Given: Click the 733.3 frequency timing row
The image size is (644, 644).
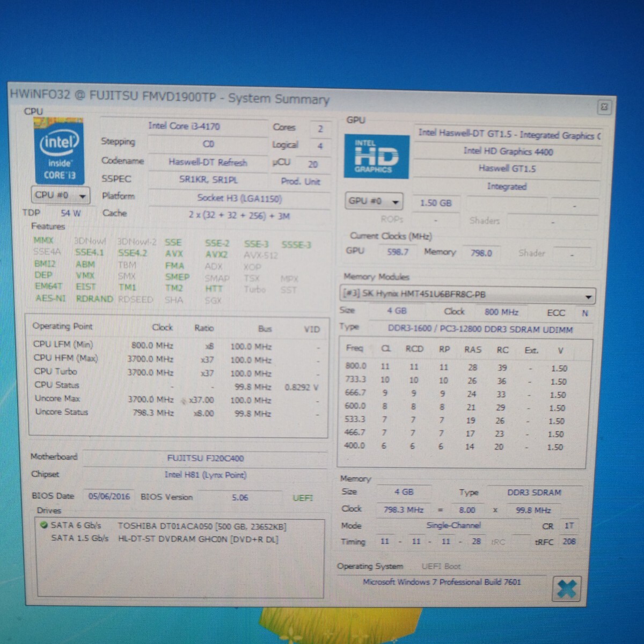Looking at the screenshot, I should coord(456,380).
